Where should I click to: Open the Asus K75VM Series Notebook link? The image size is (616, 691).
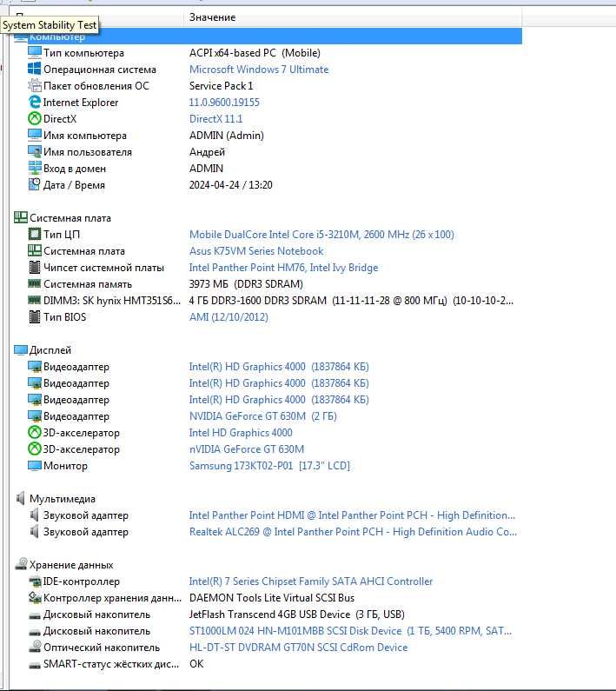(256, 250)
